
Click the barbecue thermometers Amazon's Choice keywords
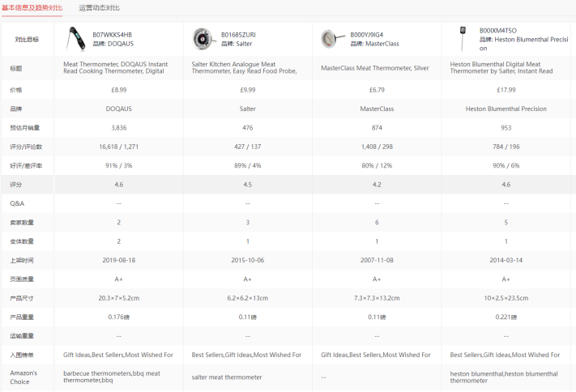point(112,377)
